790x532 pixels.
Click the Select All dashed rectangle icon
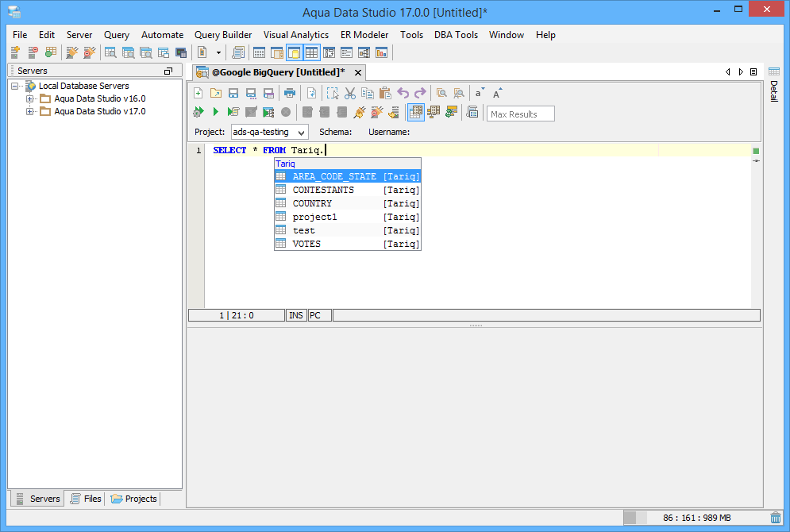pyautogui.click(x=333, y=93)
